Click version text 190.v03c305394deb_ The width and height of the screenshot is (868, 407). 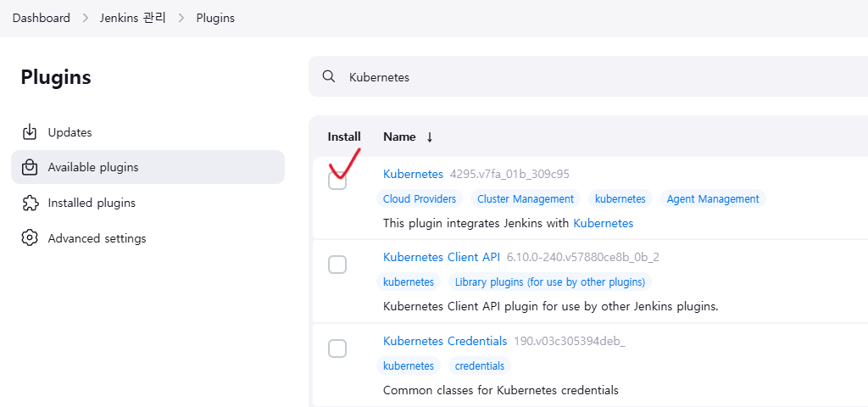coord(570,342)
